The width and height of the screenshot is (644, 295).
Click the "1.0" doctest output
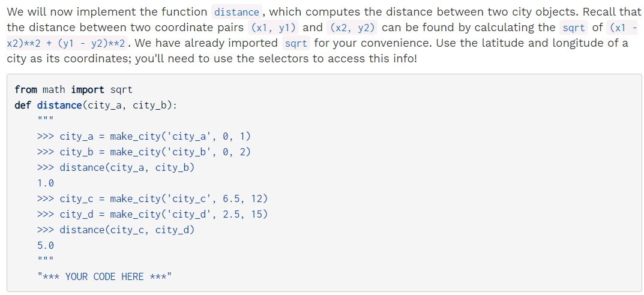coord(45,183)
